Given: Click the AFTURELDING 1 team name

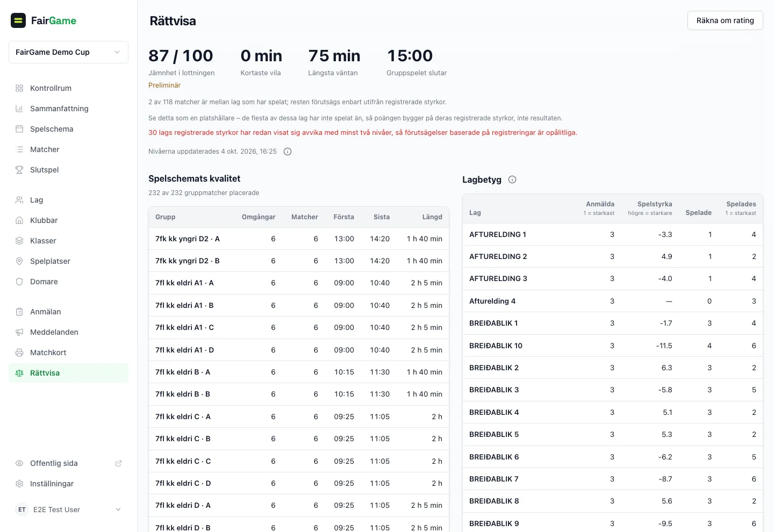Looking at the screenshot, I should [x=498, y=234].
